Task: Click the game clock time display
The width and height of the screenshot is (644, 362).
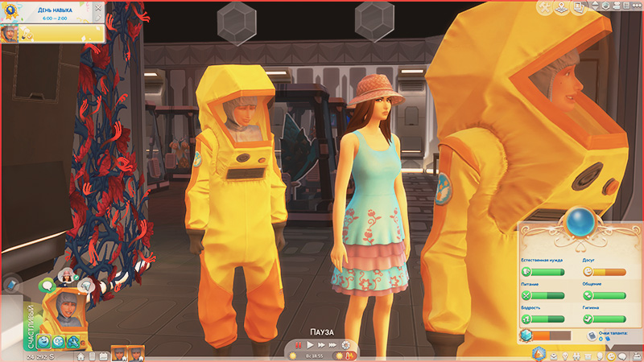Action: pos(314,356)
